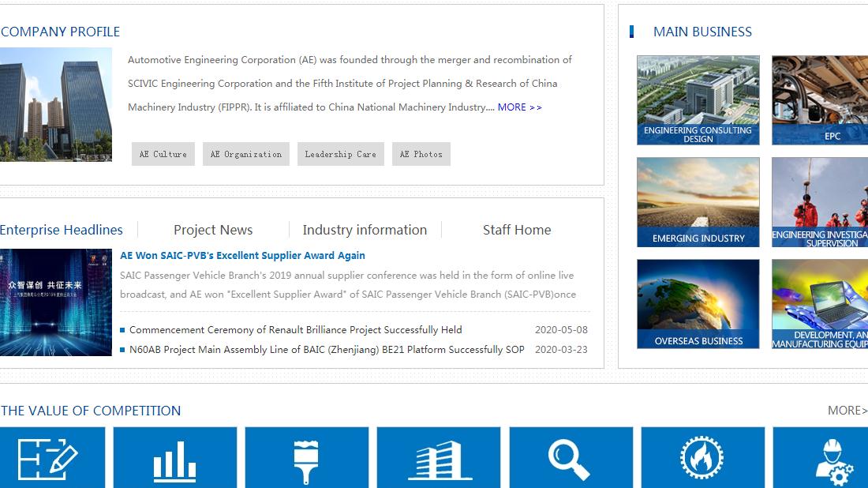Expand company profile via MORE >> link
This screenshot has width=868, height=488.
(x=519, y=107)
